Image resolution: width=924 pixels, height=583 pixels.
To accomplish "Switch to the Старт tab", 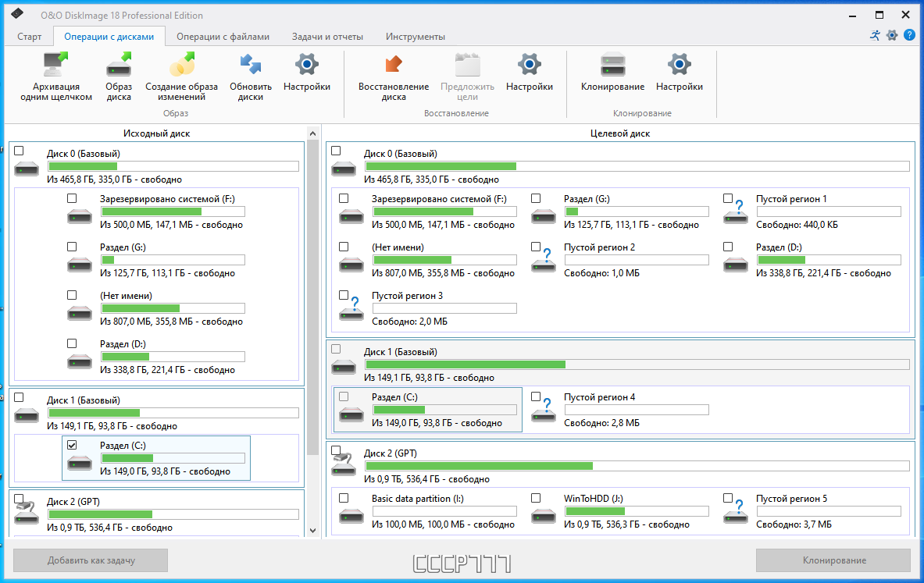I will click(x=30, y=37).
